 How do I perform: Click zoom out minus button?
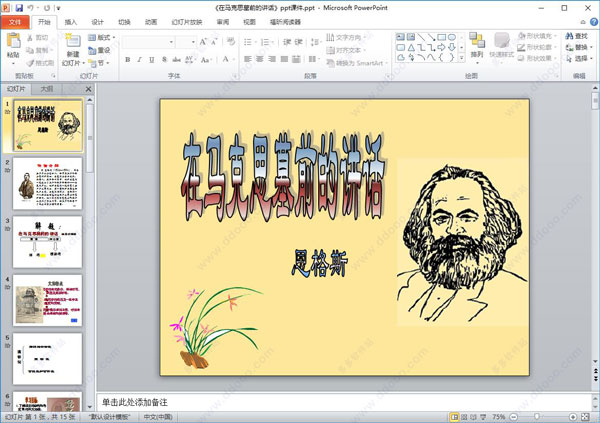(x=514, y=417)
